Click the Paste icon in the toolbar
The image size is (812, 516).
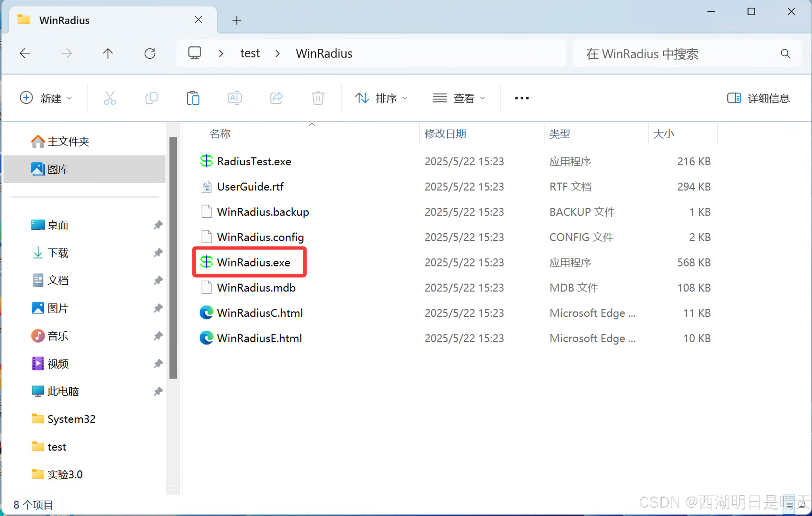[193, 98]
